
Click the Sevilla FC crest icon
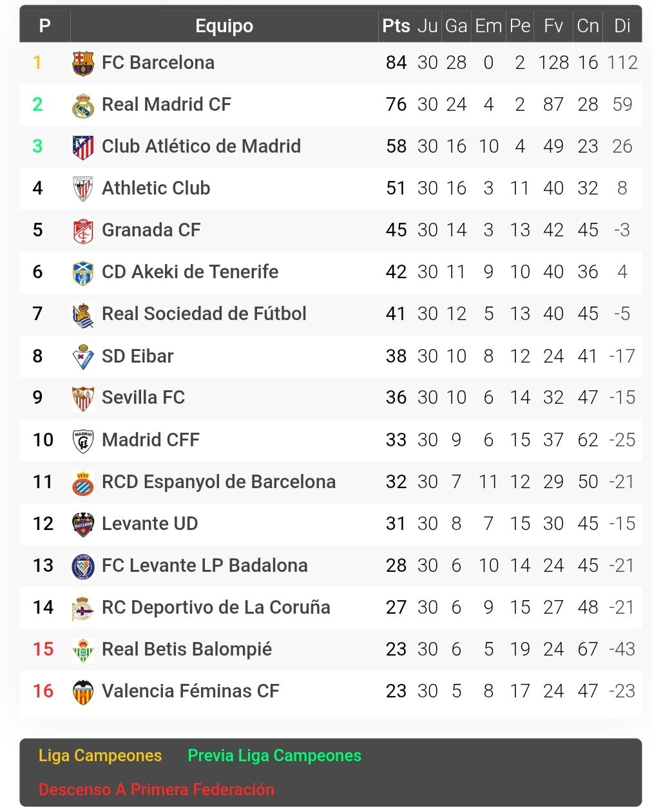pos(83,398)
